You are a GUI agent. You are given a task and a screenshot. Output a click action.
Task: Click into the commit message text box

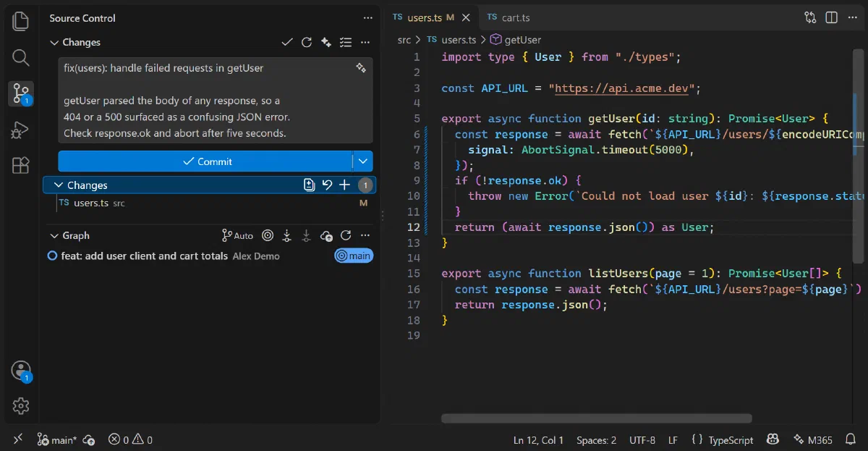pos(216,101)
